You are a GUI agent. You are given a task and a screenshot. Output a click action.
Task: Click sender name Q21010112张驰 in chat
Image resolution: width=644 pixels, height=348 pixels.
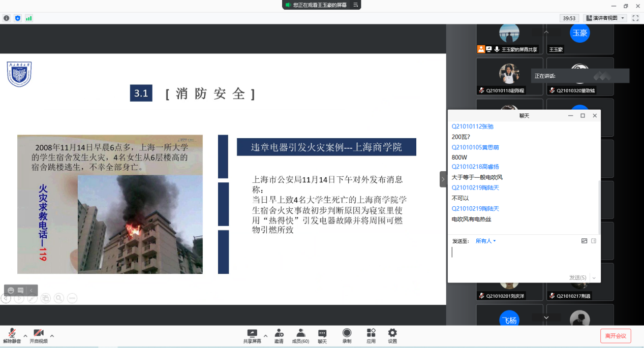click(x=473, y=126)
